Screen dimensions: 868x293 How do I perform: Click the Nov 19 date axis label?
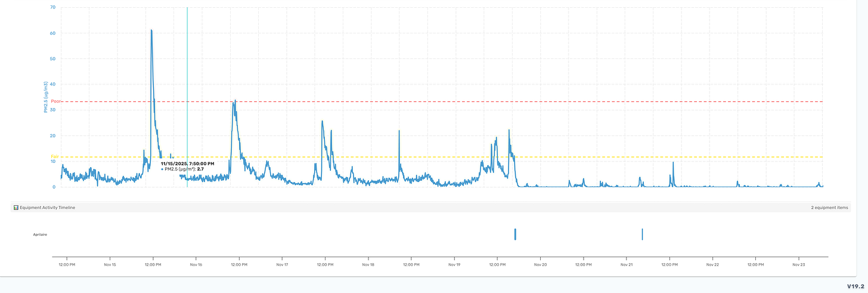[454, 264]
